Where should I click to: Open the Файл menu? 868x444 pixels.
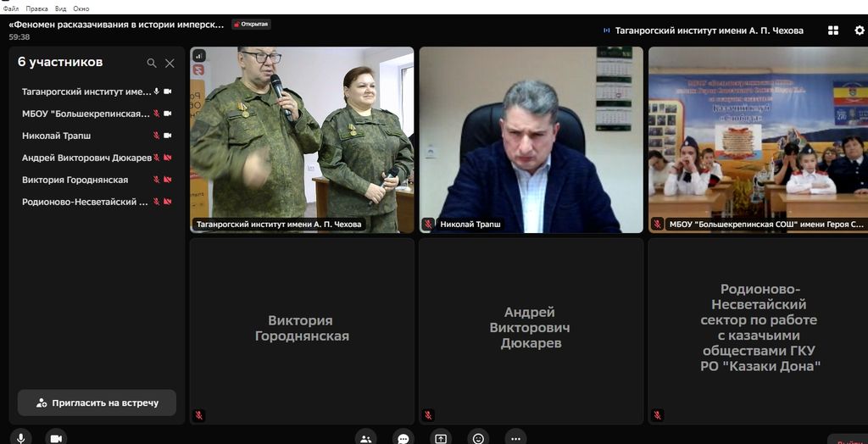[11, 8]
